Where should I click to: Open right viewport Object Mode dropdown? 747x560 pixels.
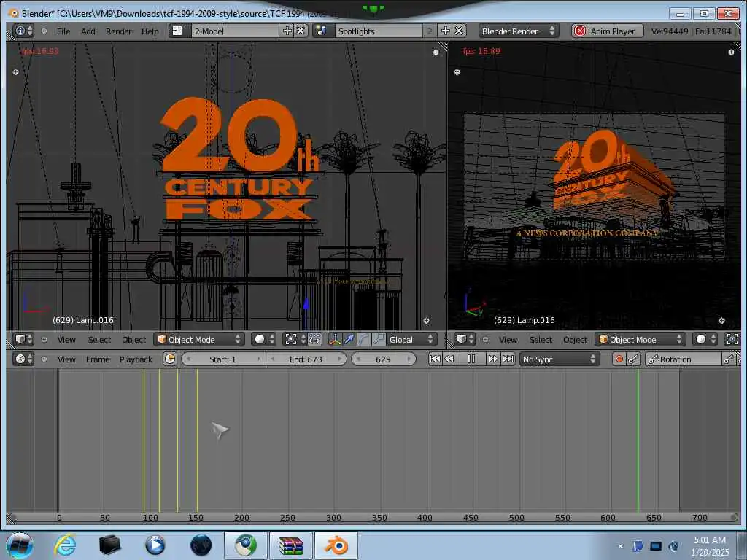(640, 340)
